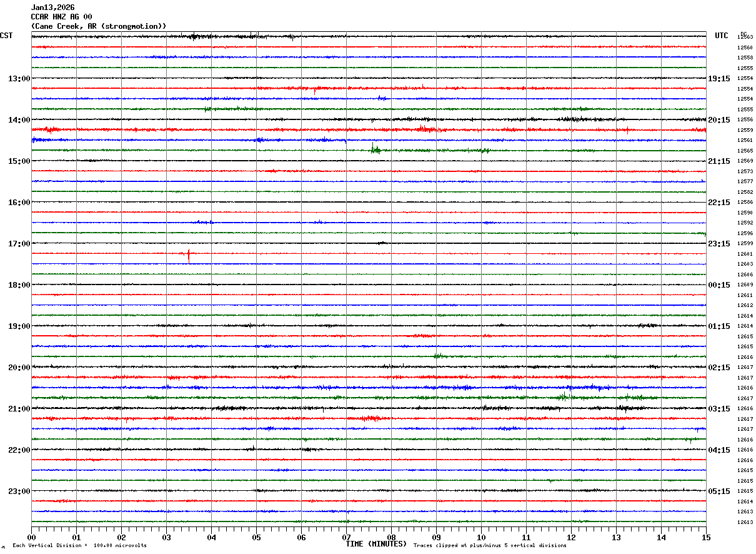756x554 pixels.
Task: Click the DC value 12556
Action: pos(745,120)
